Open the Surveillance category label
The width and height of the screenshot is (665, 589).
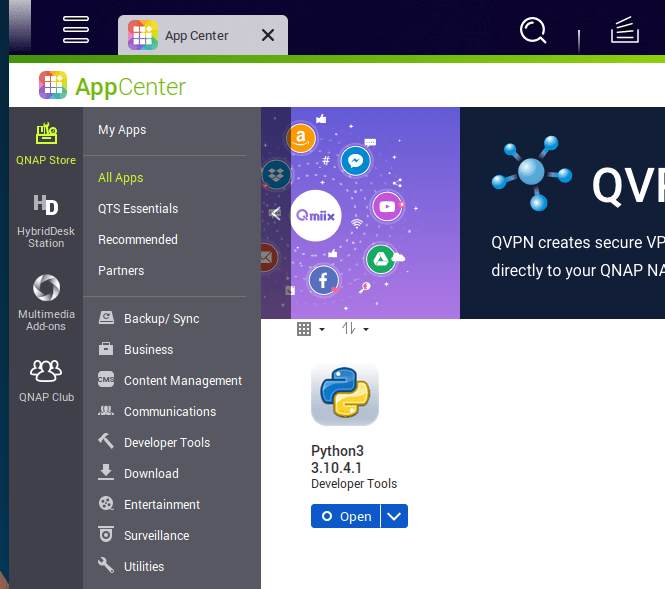(156, 536)
